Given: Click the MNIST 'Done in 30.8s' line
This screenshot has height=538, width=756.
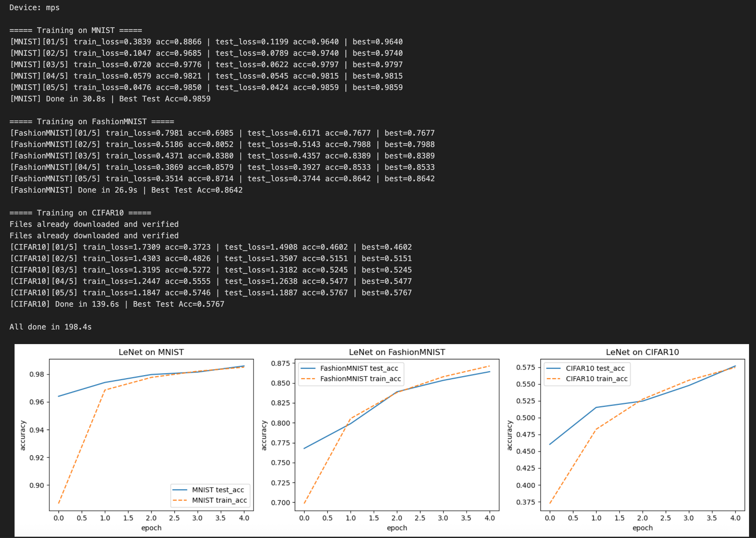Looking at the screenshot, I should click(x=110, y=99).
